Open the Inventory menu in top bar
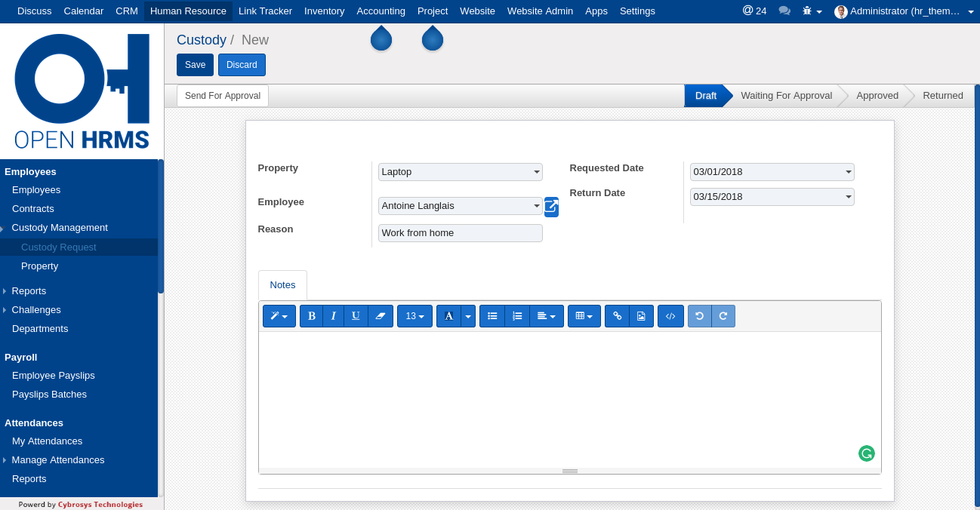 (324, 11)
